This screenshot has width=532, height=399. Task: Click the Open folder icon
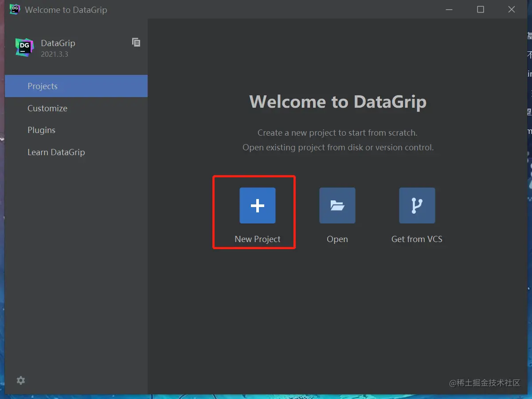pos(337,205)
